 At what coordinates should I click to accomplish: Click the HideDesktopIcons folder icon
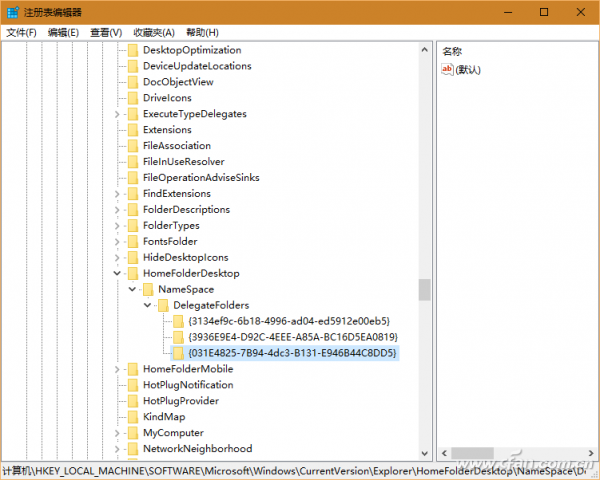click(x=133, y=258)
